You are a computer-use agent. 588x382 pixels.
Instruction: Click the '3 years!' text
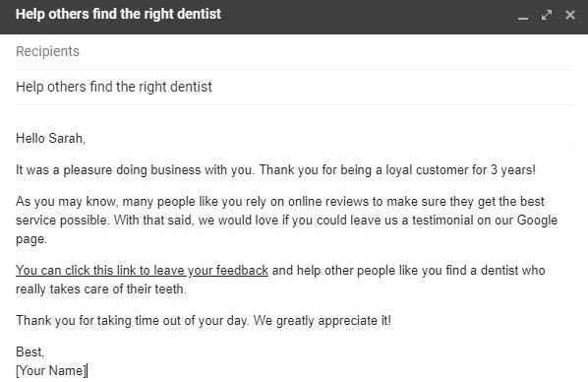[x=513, y=169]
